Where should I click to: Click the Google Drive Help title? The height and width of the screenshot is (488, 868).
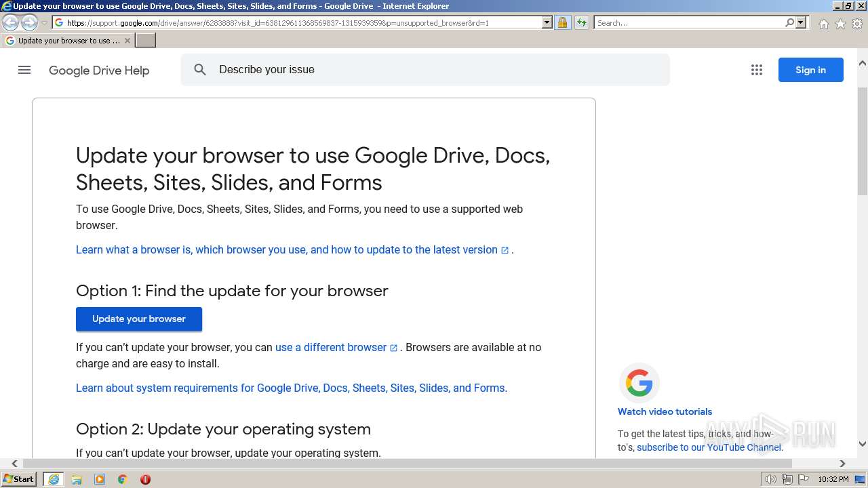click(x=99, y=70)
